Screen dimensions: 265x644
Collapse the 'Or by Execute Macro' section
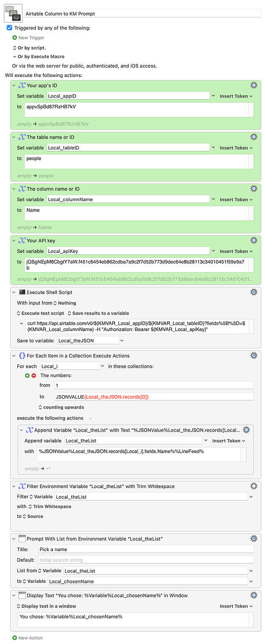click(15, 56)
